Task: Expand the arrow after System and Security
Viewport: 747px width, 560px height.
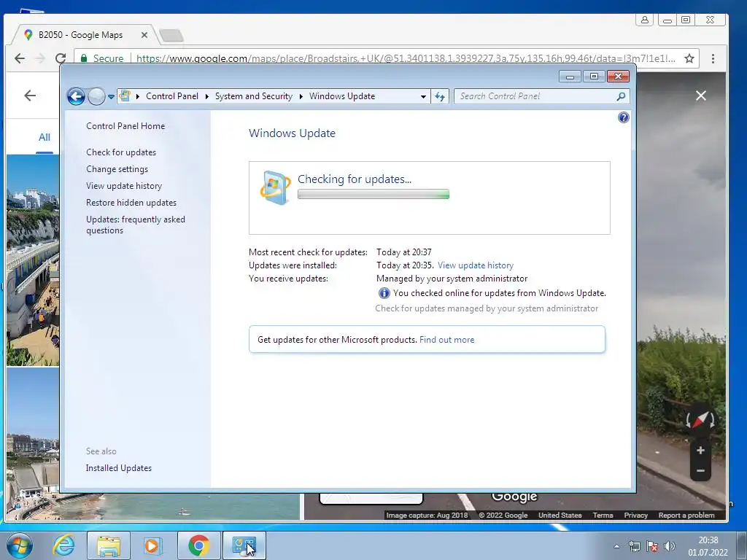Action: [301, 96]
